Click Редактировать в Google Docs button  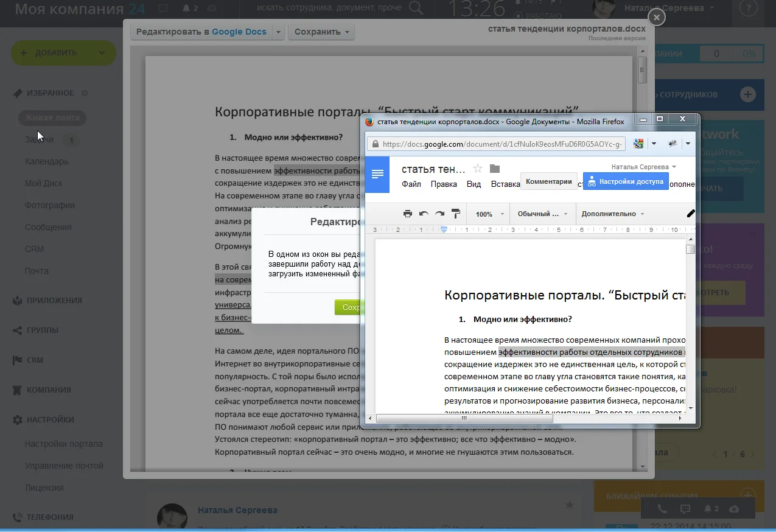[201, 32]
